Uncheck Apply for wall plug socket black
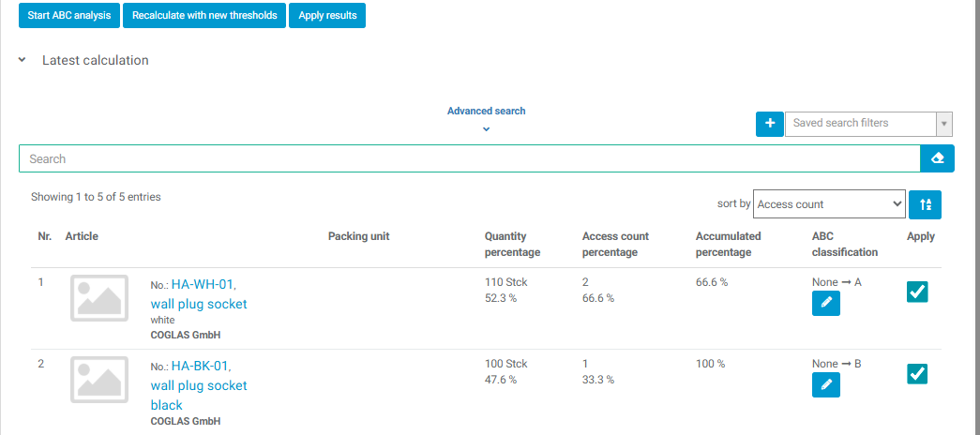The height and width of the screenshot is (435, 980). coord(917,374)
